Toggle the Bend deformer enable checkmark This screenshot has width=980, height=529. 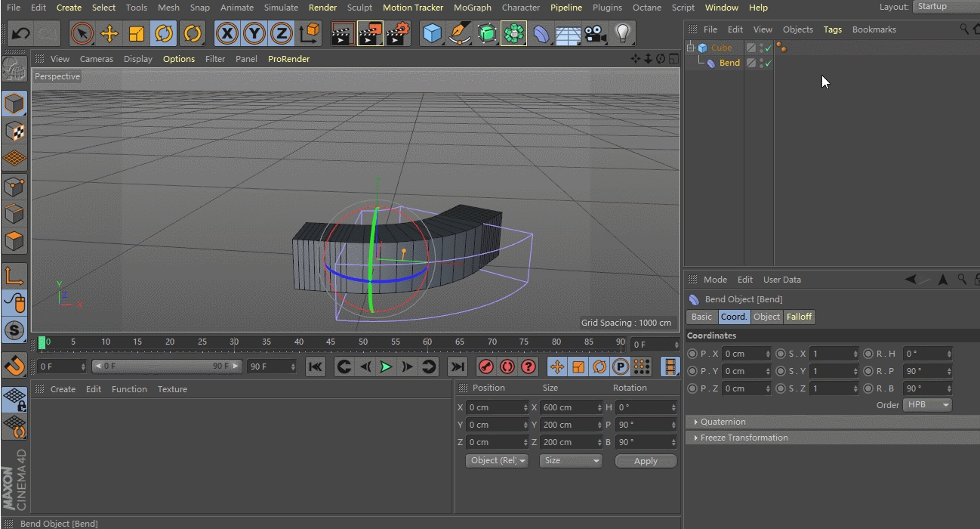coord(768,63)
